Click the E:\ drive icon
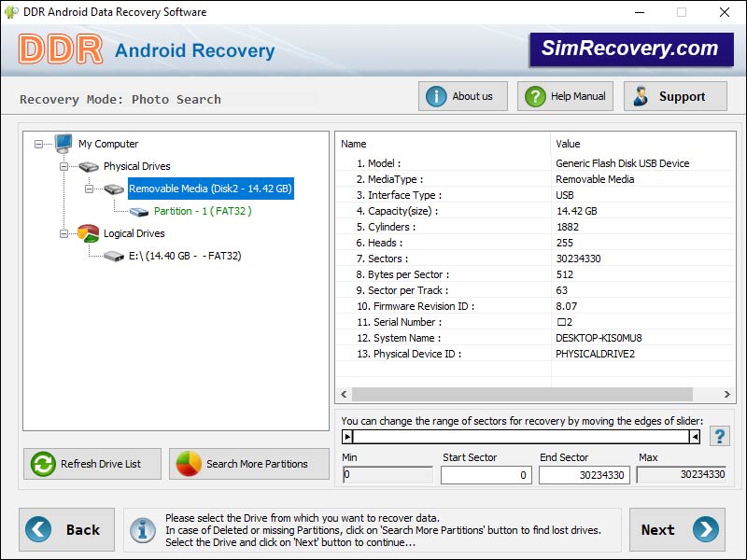The image size is (747, 560). tap(114, 256)
